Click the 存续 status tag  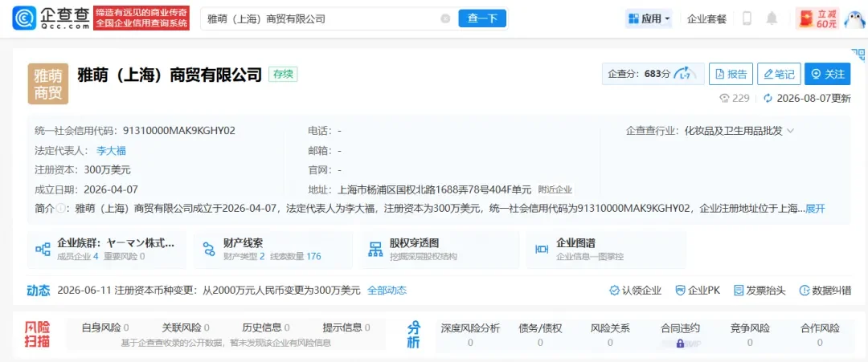click(x=284, y=74)
